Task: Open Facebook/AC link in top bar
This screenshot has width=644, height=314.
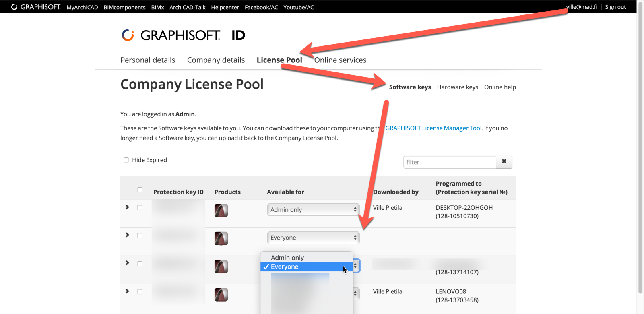Action: pyautogui.click(x=261, y=7)
